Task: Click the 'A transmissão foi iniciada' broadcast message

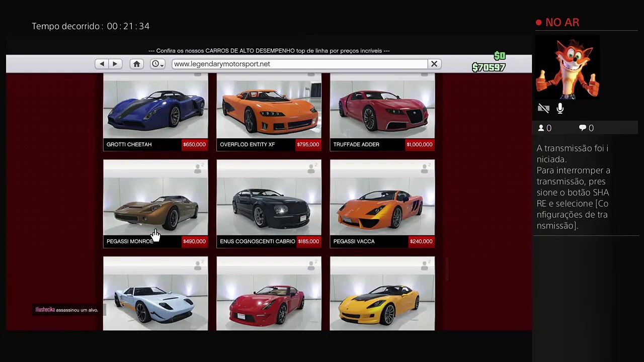Action: 572,153
